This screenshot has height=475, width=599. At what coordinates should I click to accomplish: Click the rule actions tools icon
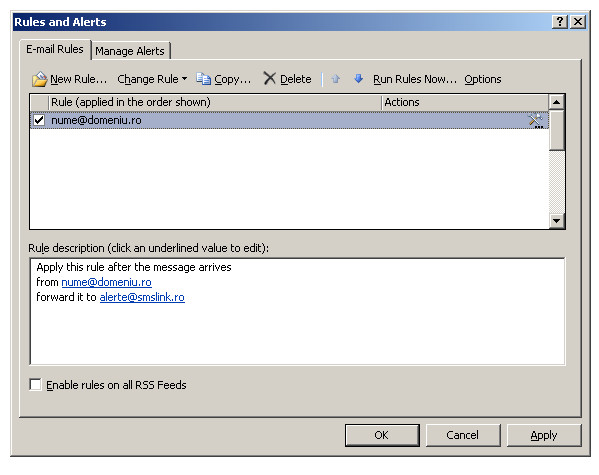tap(536, 121)
